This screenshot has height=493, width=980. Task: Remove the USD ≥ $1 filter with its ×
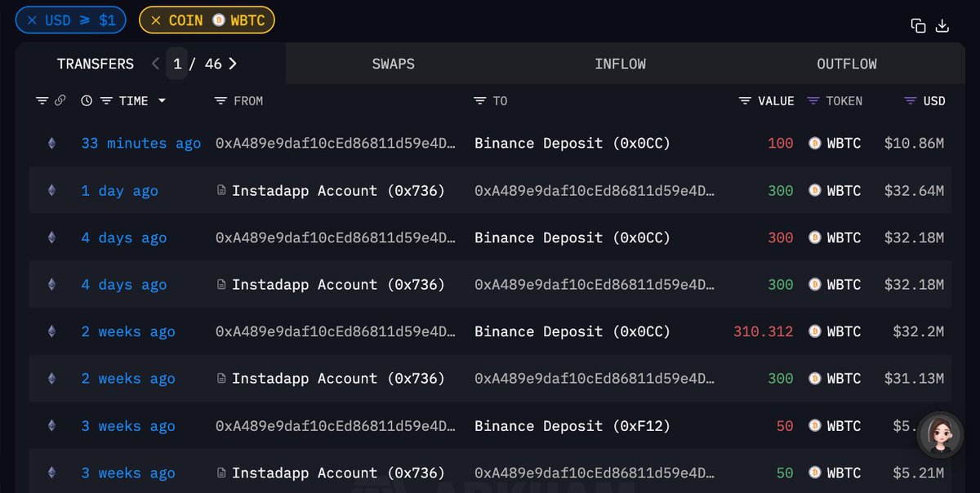click(32, 20)
